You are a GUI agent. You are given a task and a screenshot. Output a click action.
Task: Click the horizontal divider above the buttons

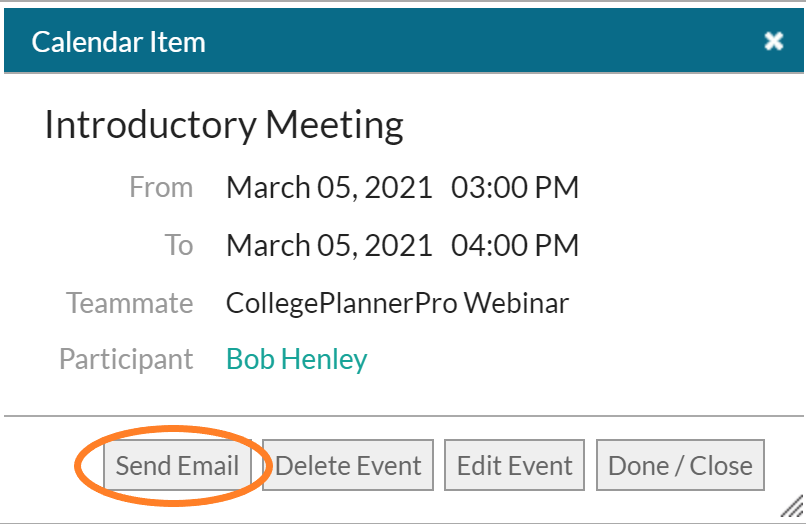[x=404, y=415]
